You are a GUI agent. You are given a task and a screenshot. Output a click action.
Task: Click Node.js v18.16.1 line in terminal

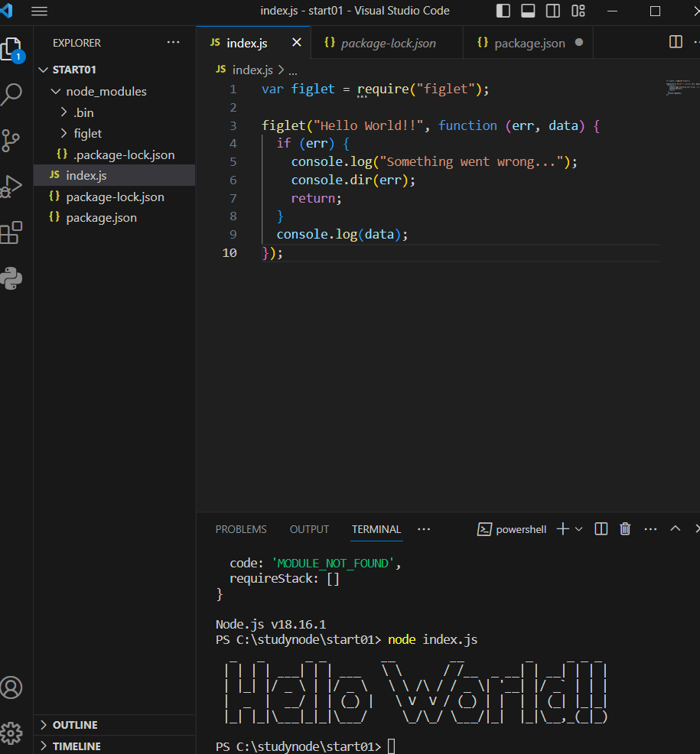point(270,624)
